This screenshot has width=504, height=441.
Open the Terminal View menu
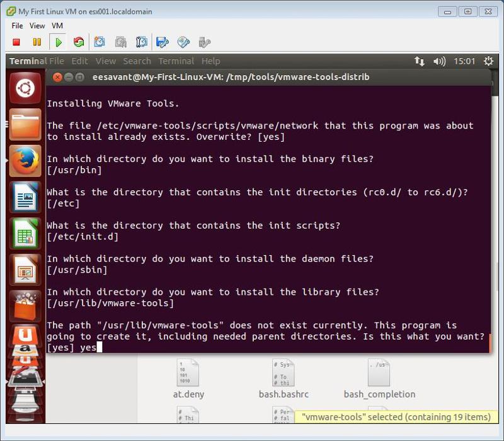[105, 61]
